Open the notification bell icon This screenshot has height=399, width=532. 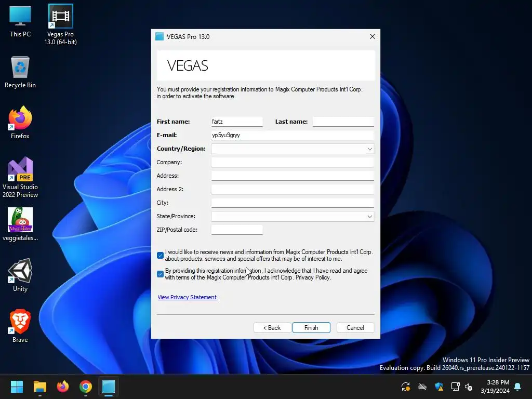coord(517,387)
